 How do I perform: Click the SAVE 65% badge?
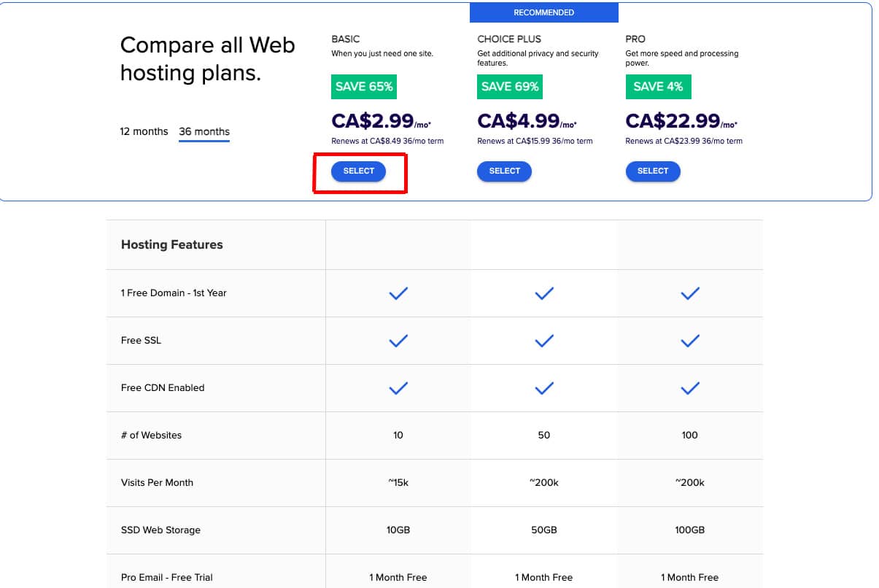pyautogui.click(x=363, y=87)
